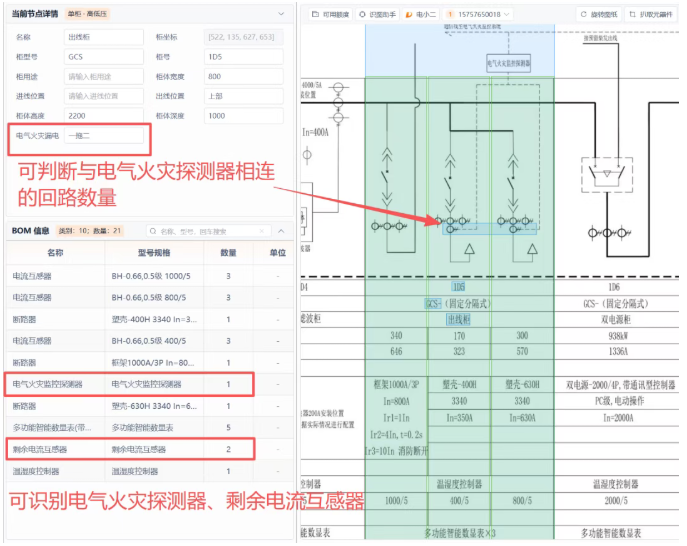Click the disabled 柜坐标 coordinates field

click(244, 37)
